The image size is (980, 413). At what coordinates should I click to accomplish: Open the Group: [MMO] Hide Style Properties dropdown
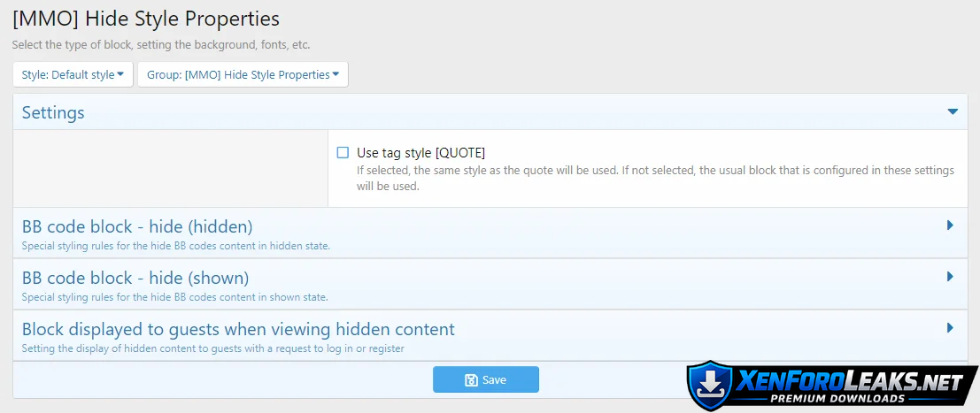tap(243, 75)
